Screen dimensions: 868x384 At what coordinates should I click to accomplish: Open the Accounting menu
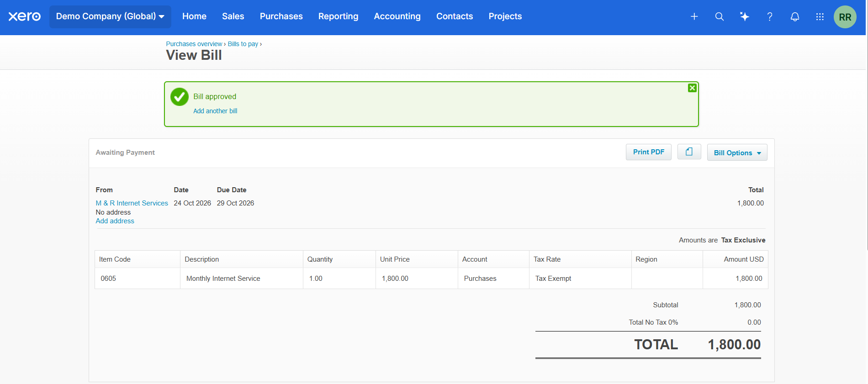point(397,16)
